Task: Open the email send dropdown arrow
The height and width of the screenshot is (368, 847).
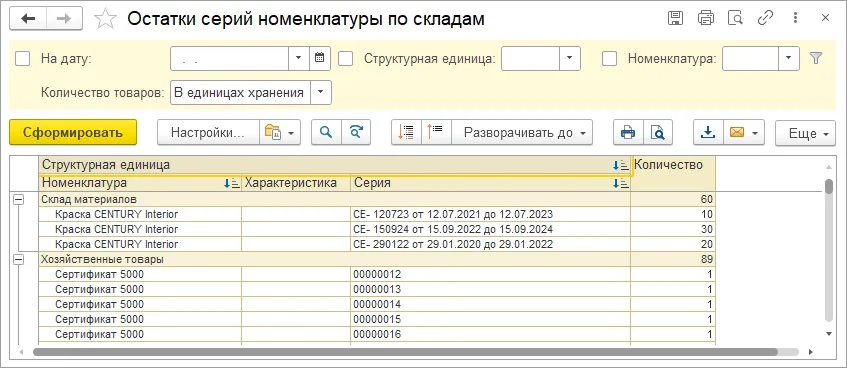Action: click(x=756, y=132)
